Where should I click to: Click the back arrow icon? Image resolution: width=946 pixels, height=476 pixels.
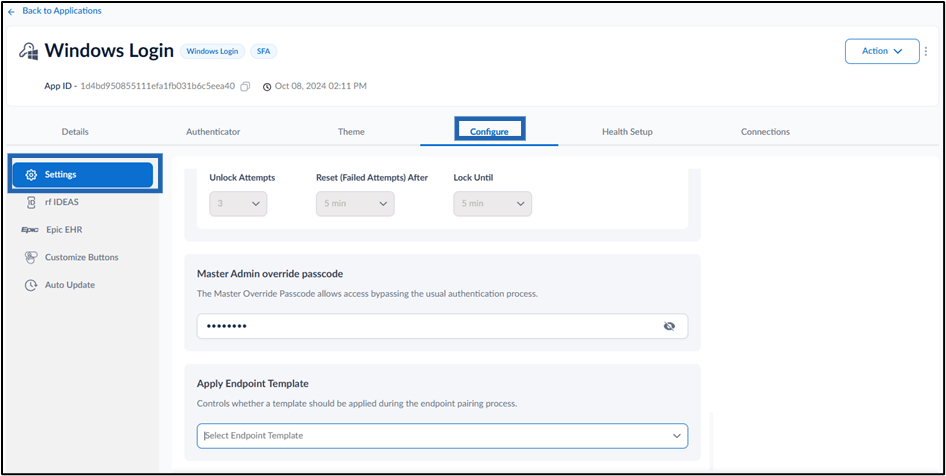click(11, 11)
